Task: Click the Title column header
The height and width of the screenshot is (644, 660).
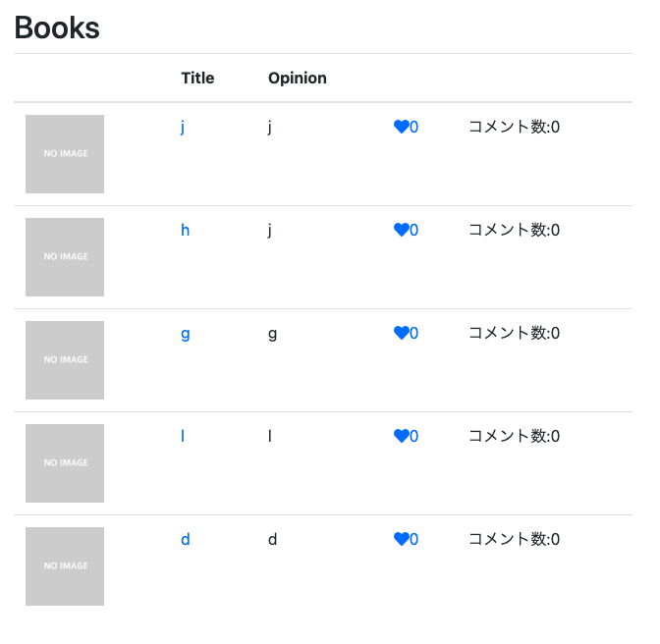Action: coord(197,78)
